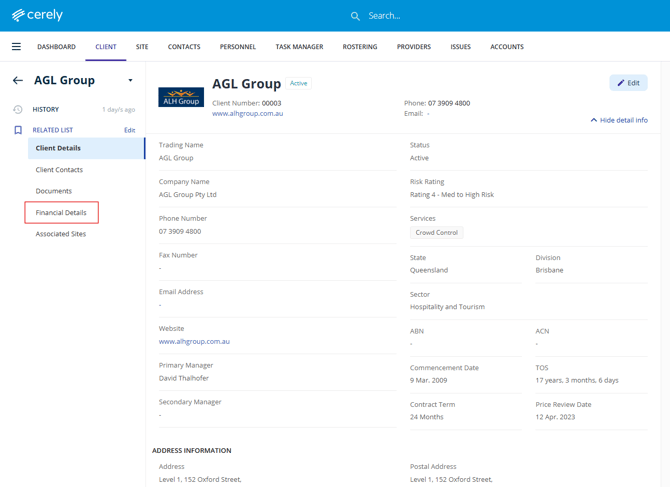Click the 12 Apr. 2023 price review date
This screenshot has width=670, height=487.
pos(555,417)
